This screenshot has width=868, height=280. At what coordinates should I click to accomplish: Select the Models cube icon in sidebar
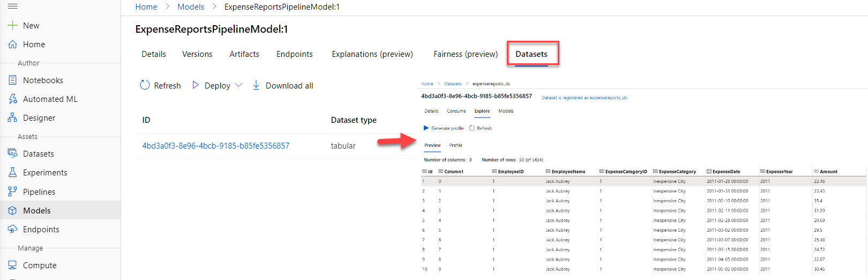coord(12,210)
